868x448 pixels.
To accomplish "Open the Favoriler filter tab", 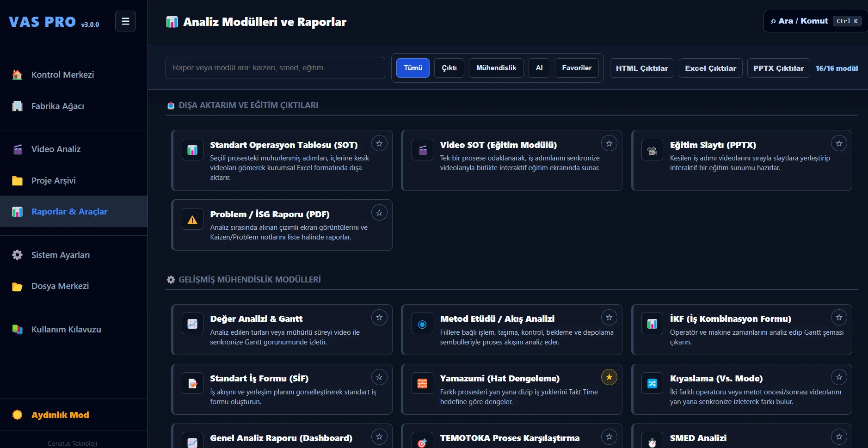I will coord(577,68).
